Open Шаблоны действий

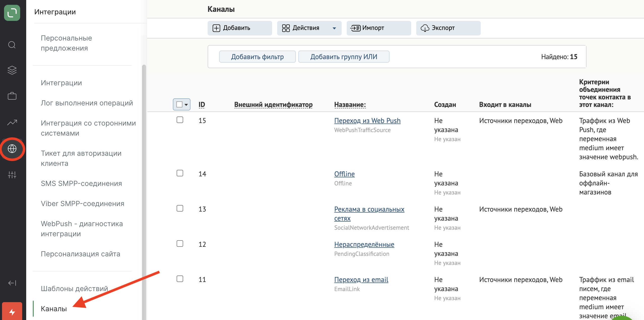[x=74, y=289]
